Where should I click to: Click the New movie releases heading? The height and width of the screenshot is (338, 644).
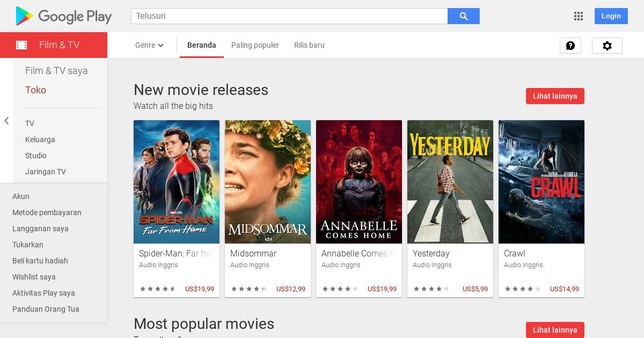(201, 90)
